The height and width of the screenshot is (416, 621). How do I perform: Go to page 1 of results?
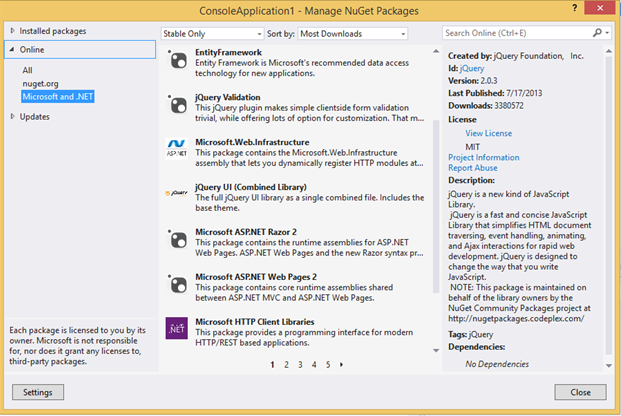coord(272,364)
